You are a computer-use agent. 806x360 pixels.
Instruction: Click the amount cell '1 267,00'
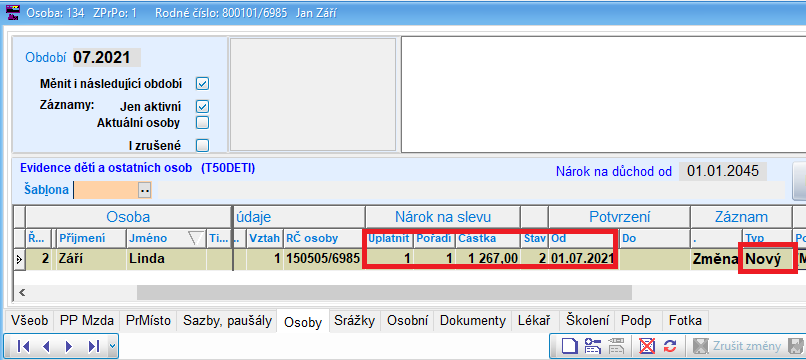click(x=488, y=259)
